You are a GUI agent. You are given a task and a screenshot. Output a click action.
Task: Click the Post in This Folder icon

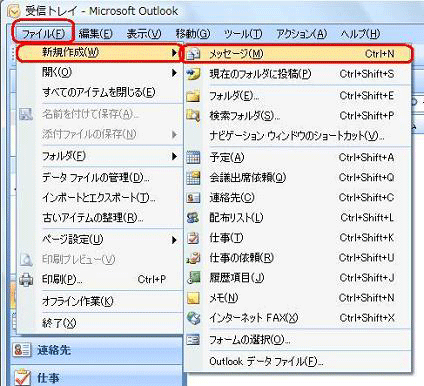(193, 74)
